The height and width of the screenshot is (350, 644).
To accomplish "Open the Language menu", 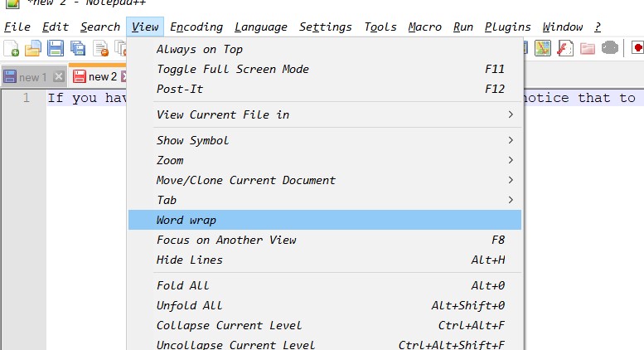I will (261, 27).
